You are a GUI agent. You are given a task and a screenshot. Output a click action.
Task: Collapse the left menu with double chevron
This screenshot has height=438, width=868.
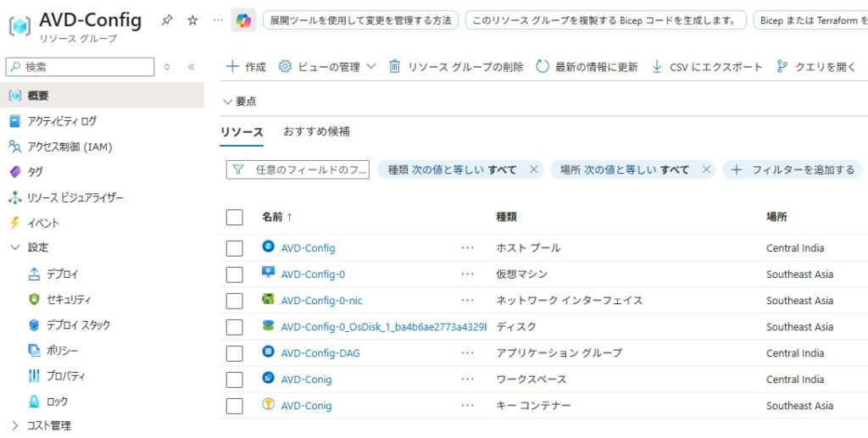point(191,67)
